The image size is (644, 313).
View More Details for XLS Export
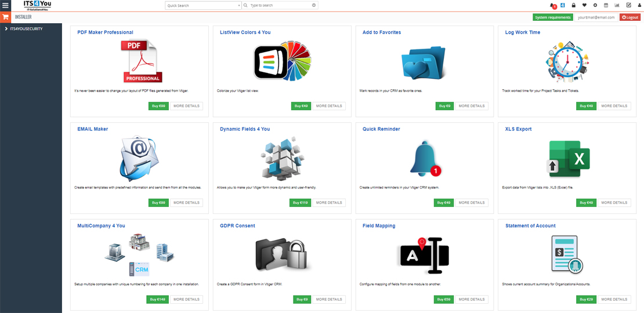[614, 203]
